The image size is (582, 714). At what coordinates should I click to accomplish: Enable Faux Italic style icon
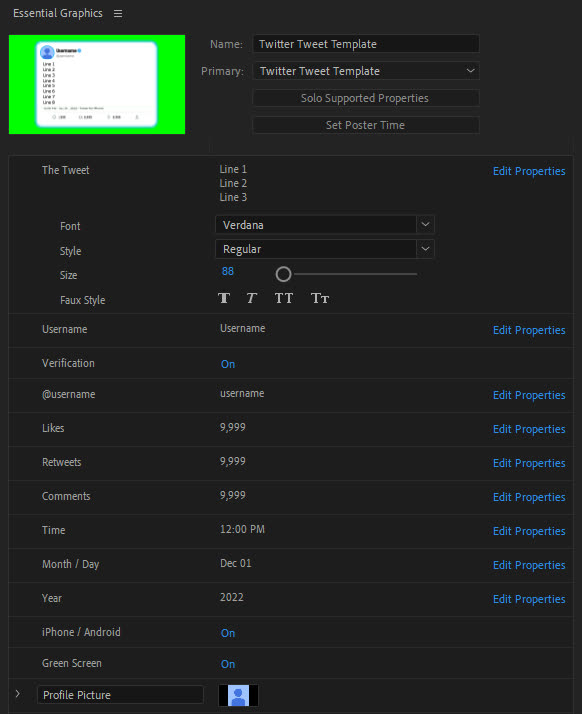(251, 298)
